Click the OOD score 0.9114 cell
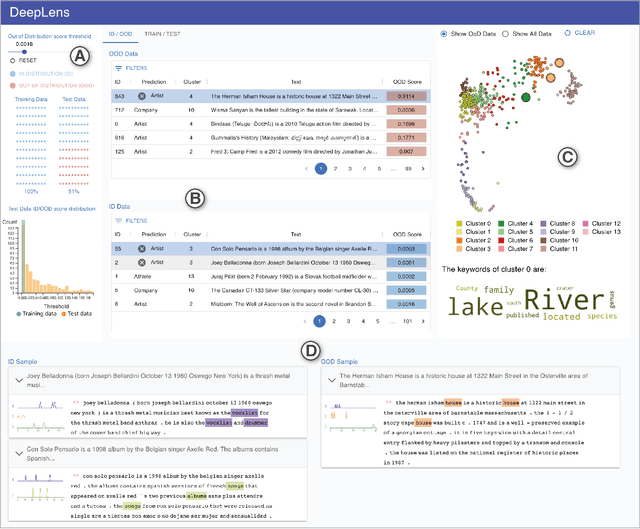The height and width of the screenshot is (529, 640). (x=407, y=96)
